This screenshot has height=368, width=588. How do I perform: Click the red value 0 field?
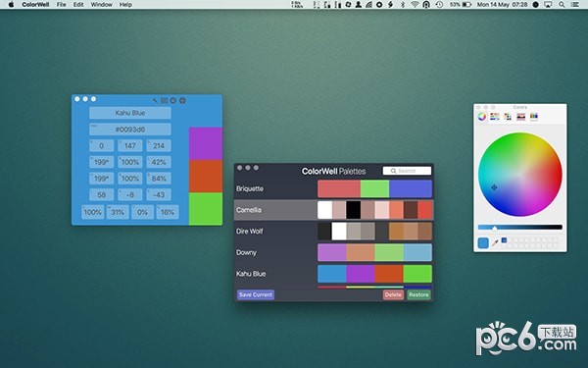click(101, 145)
